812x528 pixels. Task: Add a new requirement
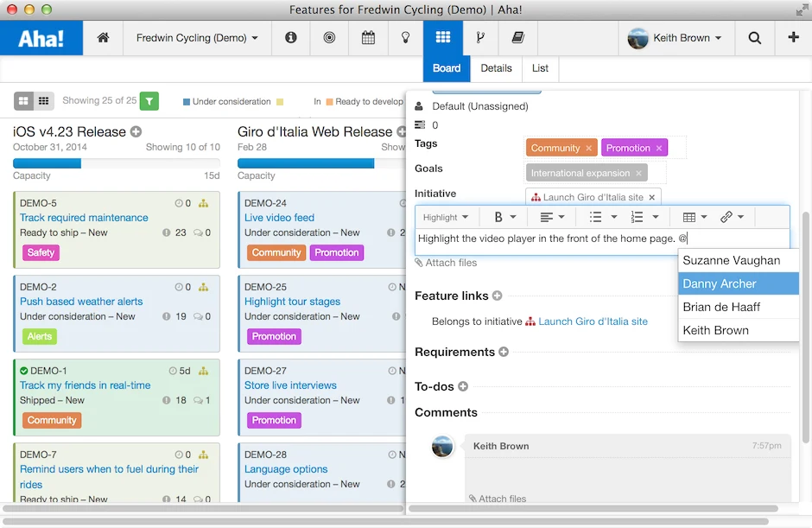coord(504,352)
